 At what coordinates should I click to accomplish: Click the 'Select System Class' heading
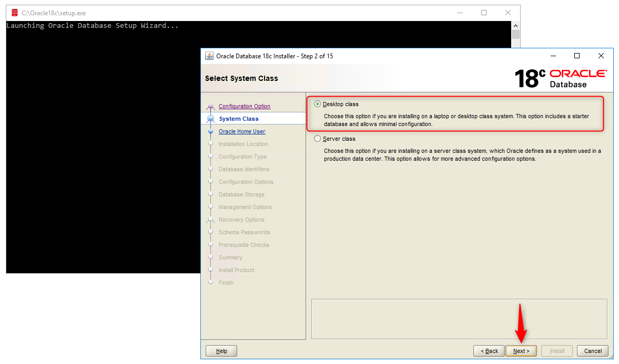pyautogui.click(x=241, y=78)
